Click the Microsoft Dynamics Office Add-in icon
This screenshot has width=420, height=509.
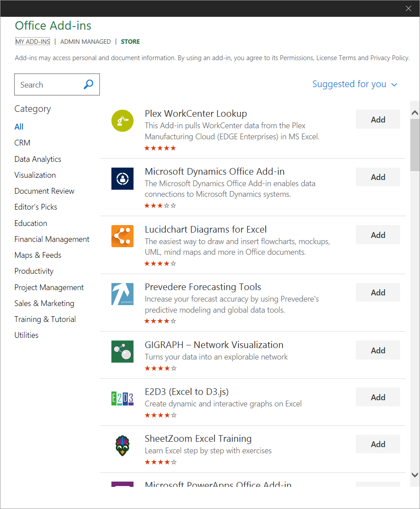pos(122,179)
